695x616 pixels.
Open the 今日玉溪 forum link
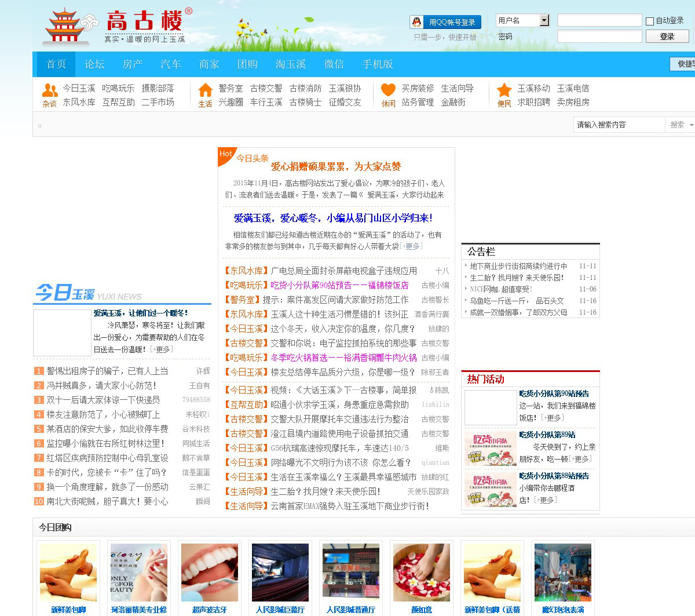pyautogui.click(x=79, y=88)
